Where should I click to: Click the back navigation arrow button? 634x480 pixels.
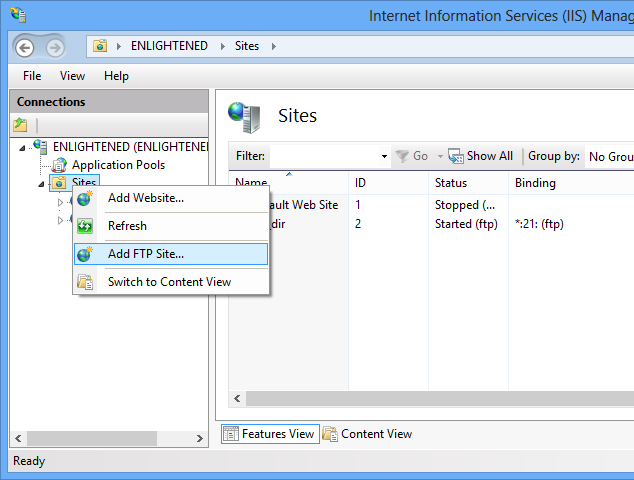tap(24, 47)
